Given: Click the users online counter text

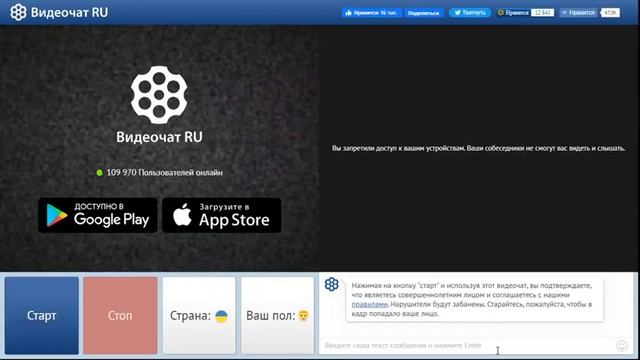Looking at the screenshot, I should (164, 173).
